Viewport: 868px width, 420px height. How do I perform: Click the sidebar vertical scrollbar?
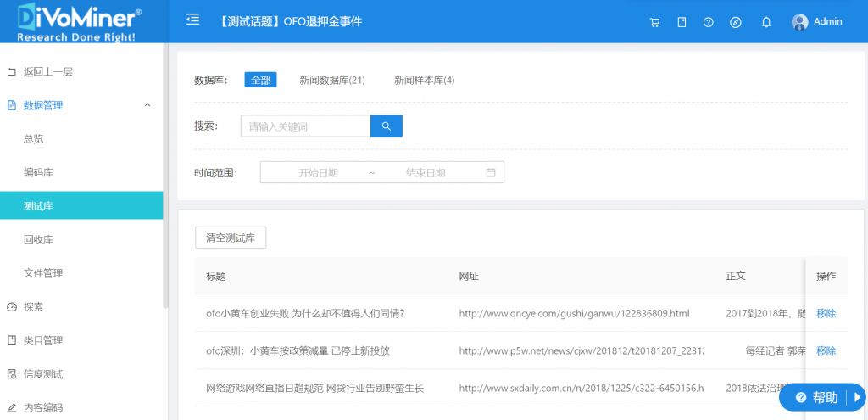(x=165, y=176)
